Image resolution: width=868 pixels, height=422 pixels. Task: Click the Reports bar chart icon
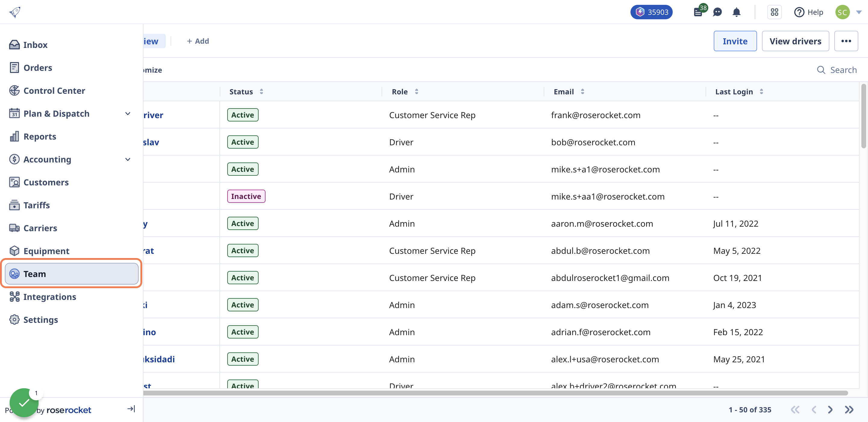click(x=14, y=137)
